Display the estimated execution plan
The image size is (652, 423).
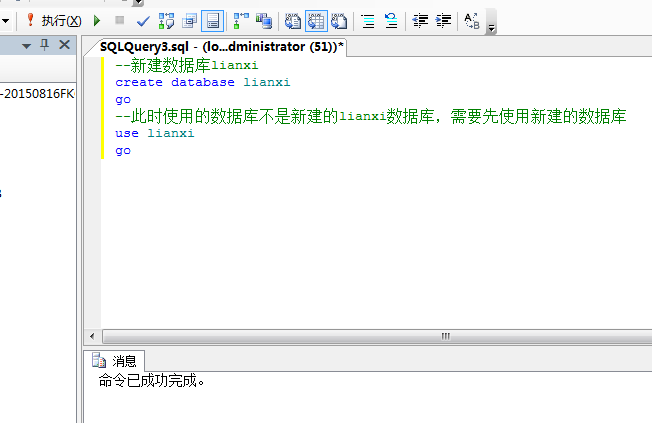(x=166, y=21)
